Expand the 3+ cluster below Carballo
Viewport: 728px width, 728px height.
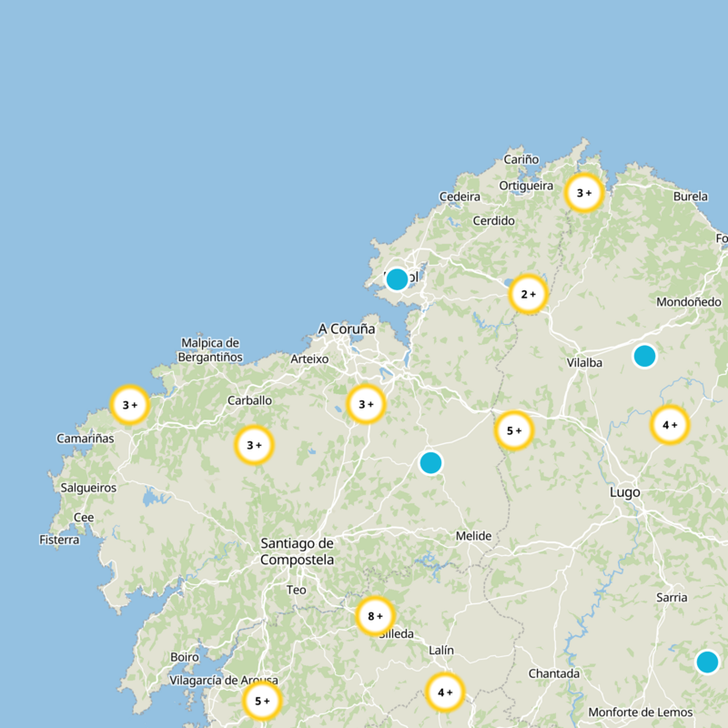tap(254, 445)
